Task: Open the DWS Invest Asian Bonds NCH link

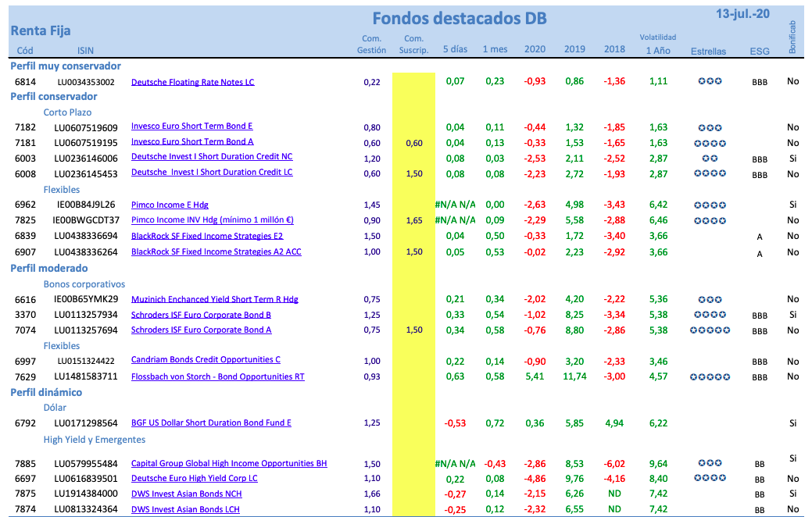Action: 184,493
